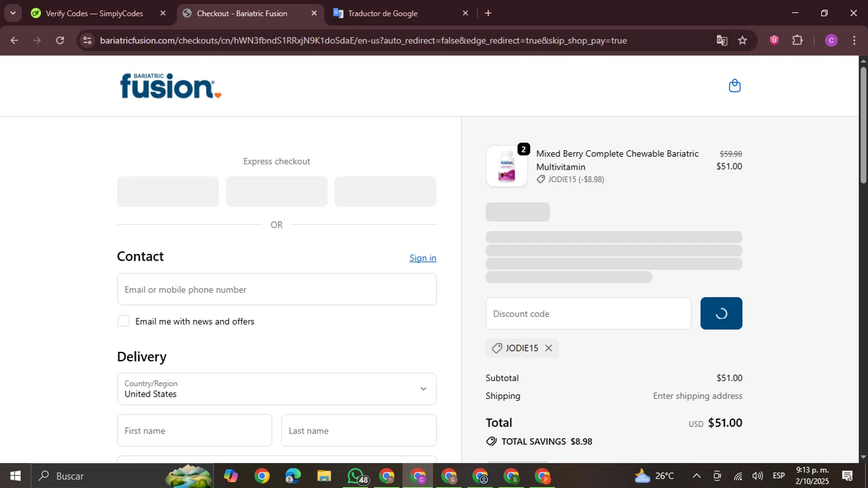Remove the JODIE15 discount code tag
The height and width of the screenshot is (488, 868).
[549, 348]
